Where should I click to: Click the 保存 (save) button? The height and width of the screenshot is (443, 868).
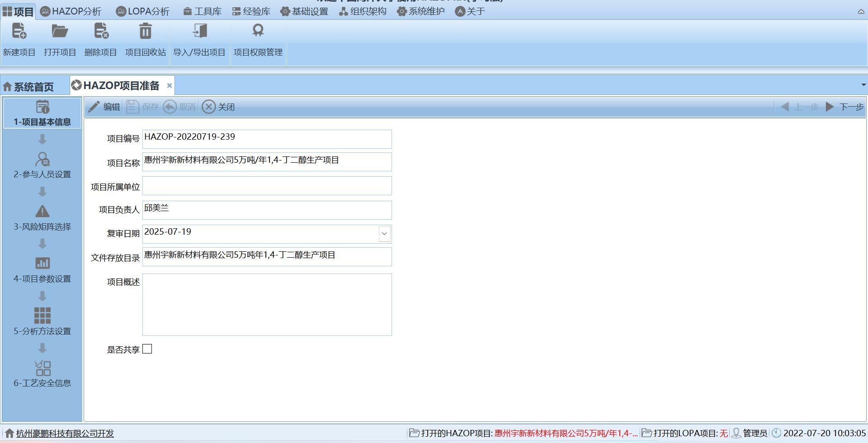coord(142,107)
